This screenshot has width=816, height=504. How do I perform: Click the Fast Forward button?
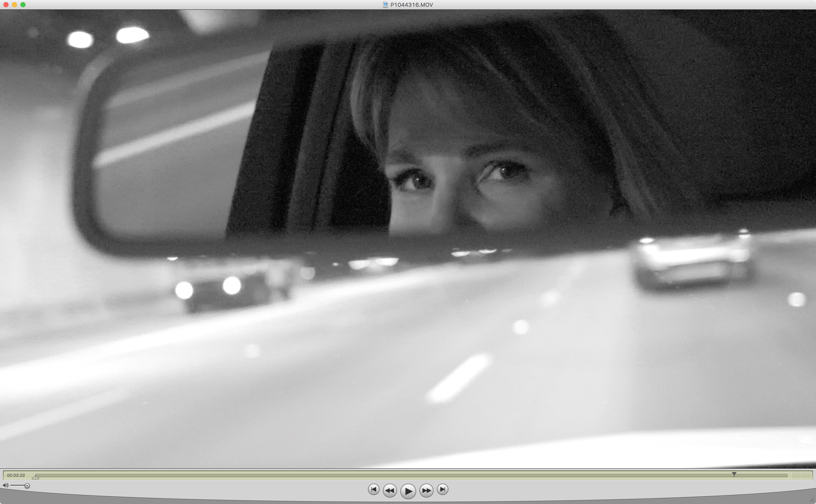426,490
